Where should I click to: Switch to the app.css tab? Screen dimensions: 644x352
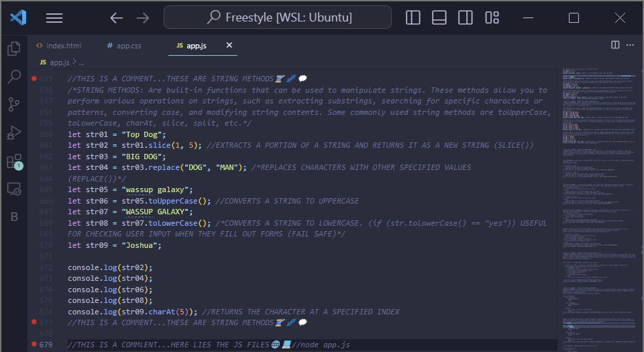(x=124, y=46)
